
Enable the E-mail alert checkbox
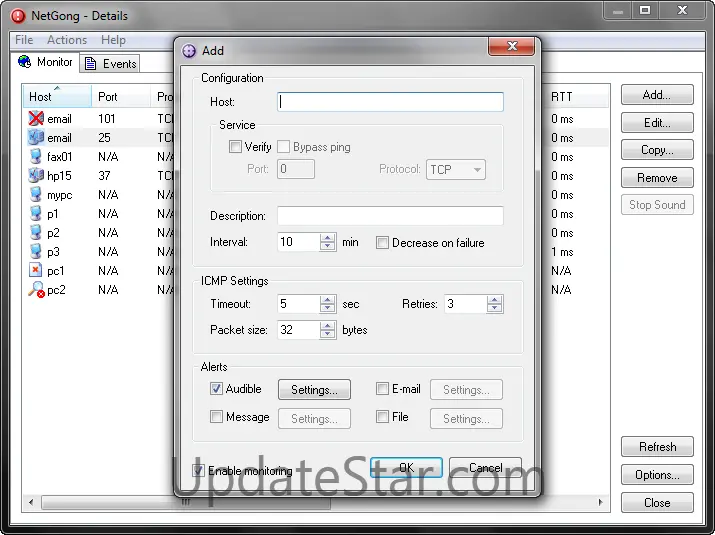[x=382, y=389]
